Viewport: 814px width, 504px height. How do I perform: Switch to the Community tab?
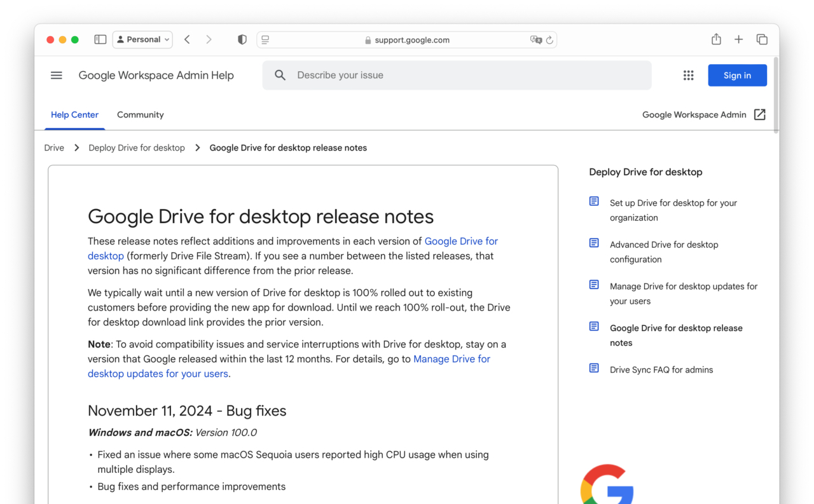140,114
